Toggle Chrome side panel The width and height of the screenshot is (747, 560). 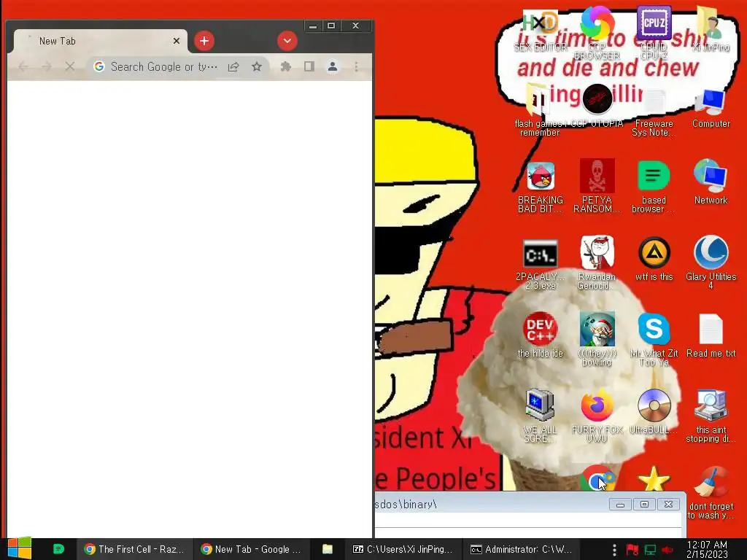309,66
